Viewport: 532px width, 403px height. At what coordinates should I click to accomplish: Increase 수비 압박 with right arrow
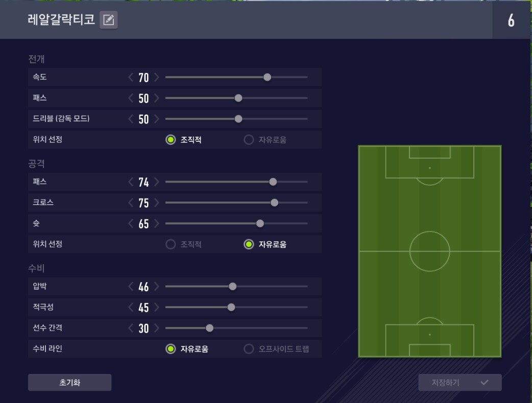point(157,286)
